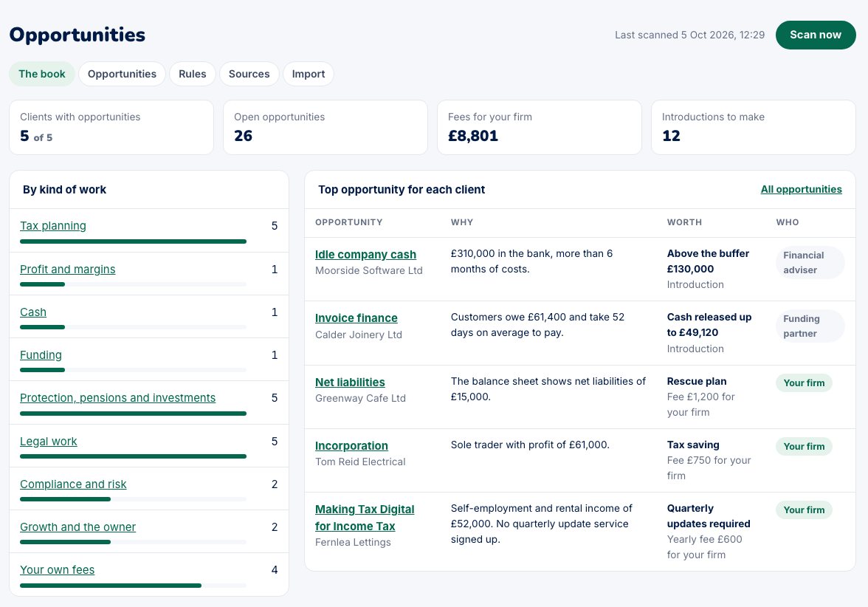Click Growth and the owner link
The height and width of the screenshot is (607, 868).
[x=78, y=527]
